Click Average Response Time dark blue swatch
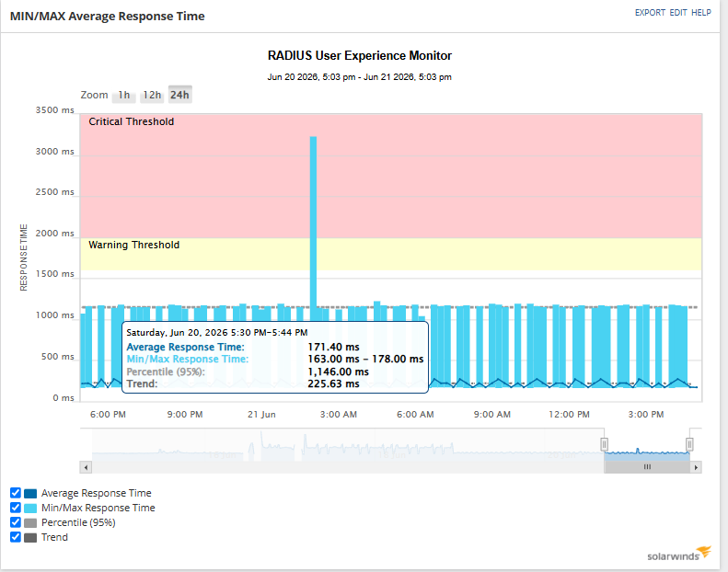 pyautogui.click(x=30, y=494)
